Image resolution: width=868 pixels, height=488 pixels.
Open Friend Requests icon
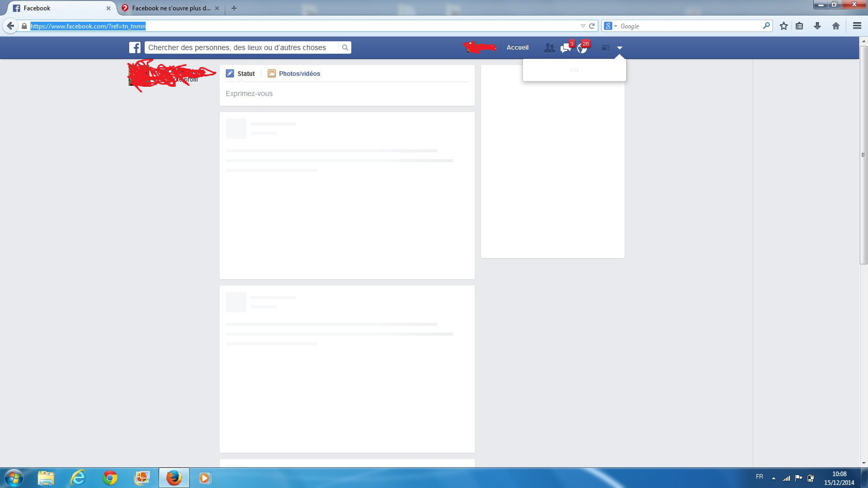pyautogui.click(x=549, y=48)
